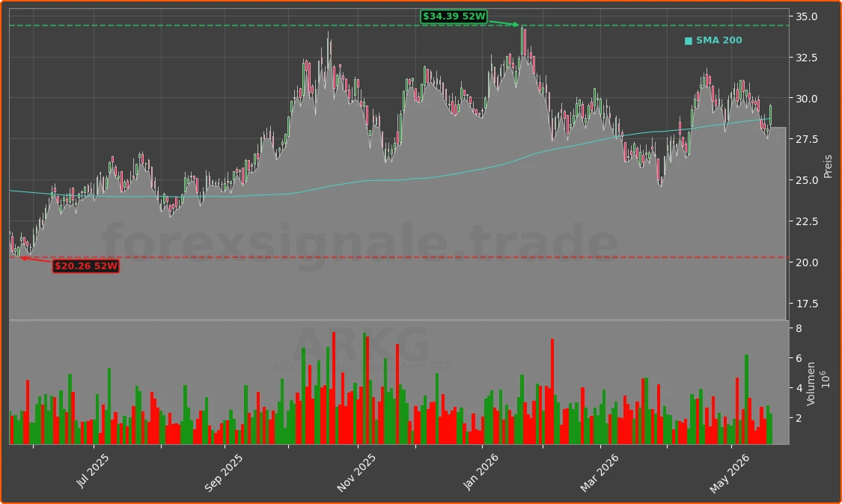842x504 pixels.
Task: Click the 27.5 price axis value
Action: pyautogui.click(x=807, y=140)
